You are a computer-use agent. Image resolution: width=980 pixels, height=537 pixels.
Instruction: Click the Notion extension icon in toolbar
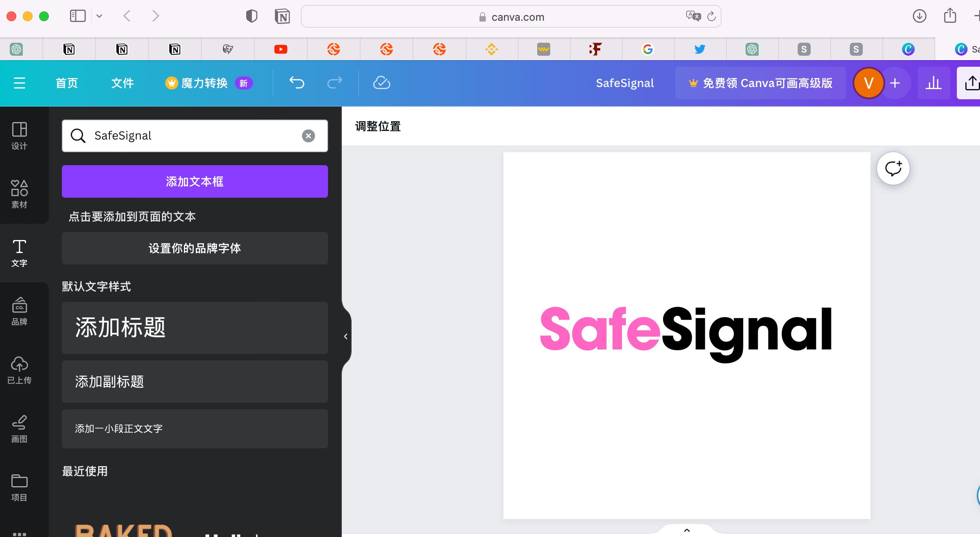[x=282, y=16]
